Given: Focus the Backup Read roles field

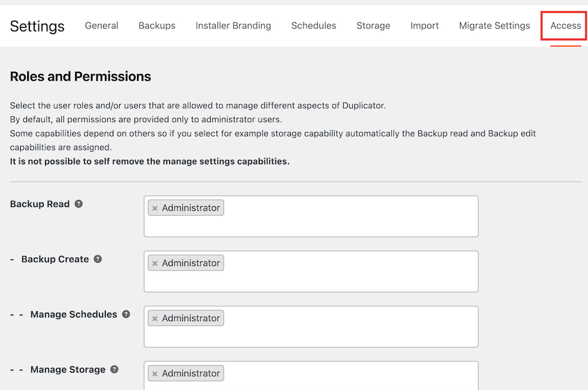Looking at the screenshot, I should [x=311, y=216].
